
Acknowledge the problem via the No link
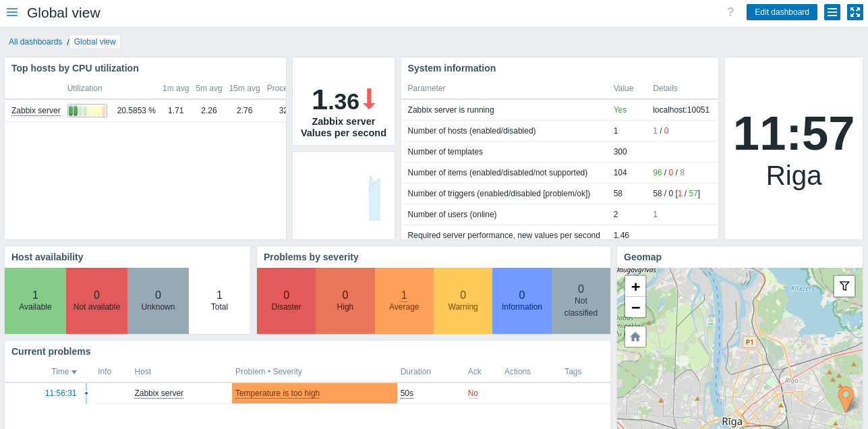[x=472, y=393]
